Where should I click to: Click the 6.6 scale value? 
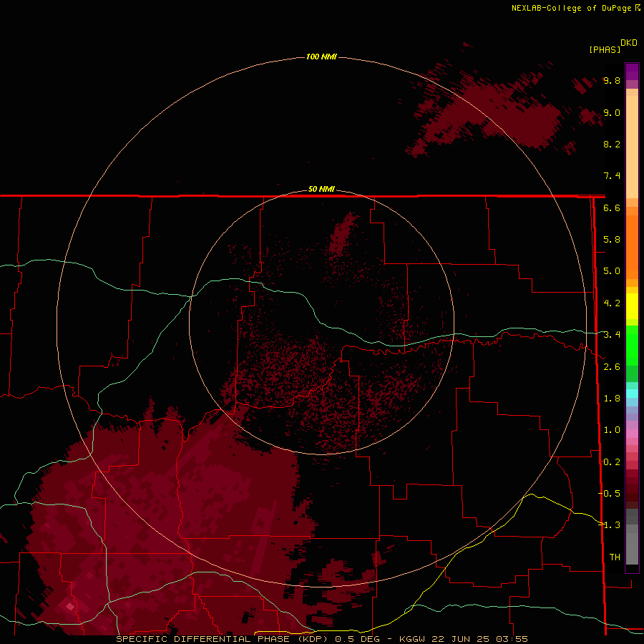[x=612, y=208]
